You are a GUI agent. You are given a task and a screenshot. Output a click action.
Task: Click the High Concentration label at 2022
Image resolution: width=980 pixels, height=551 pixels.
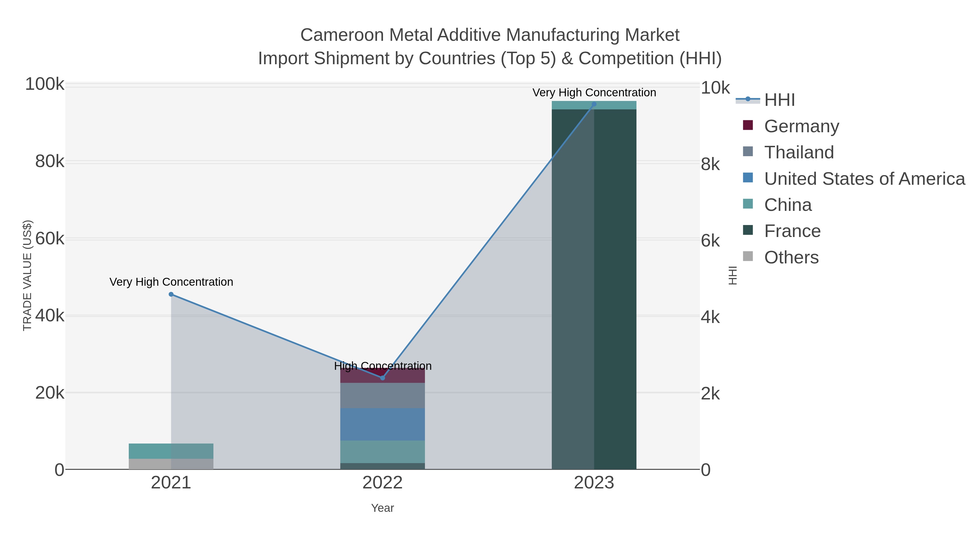[x=383, y=366]
